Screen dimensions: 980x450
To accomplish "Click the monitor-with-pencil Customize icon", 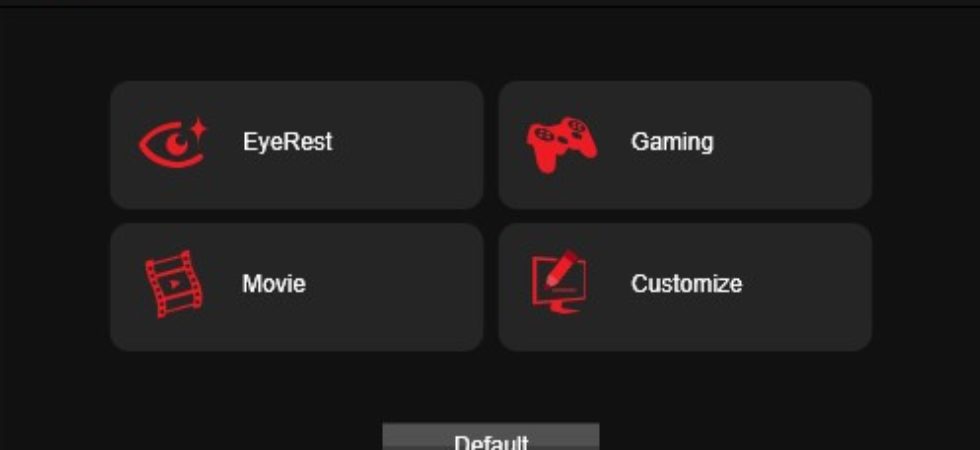I will pyautogui.click(x=559, y=282).
